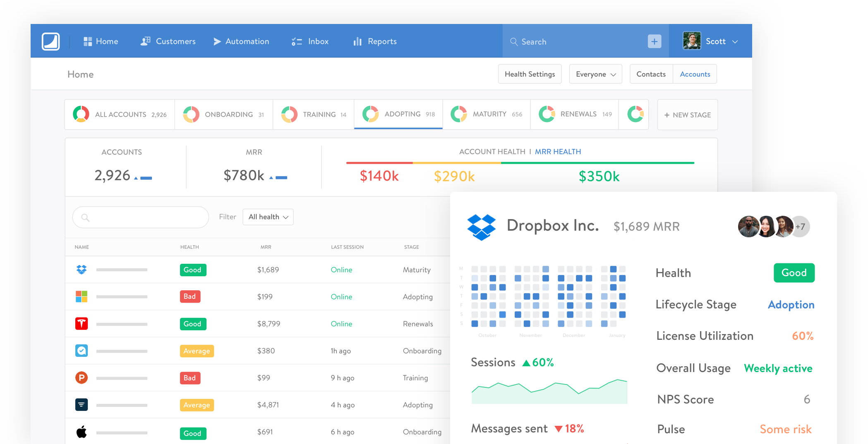Click the 60% License Utilization value
Screen dimensions: 868x444
(803, 336)
